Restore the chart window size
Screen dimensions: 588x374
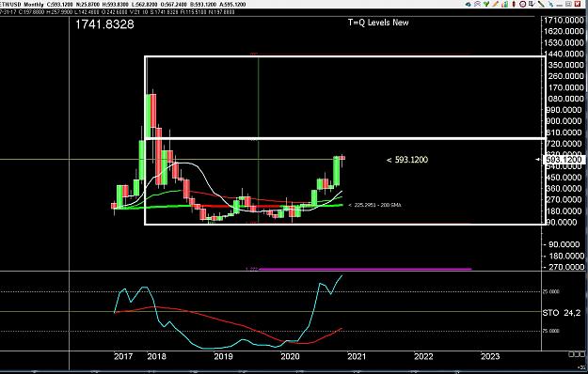pos(568,4)
